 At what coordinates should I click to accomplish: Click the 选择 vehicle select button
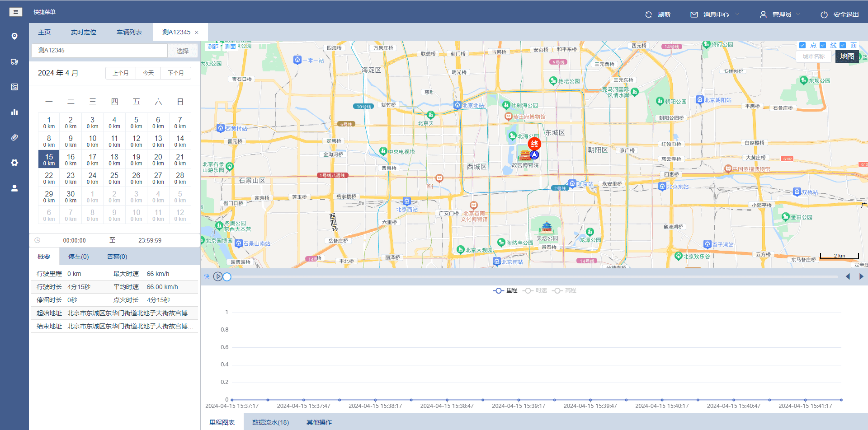click(183, 51)
